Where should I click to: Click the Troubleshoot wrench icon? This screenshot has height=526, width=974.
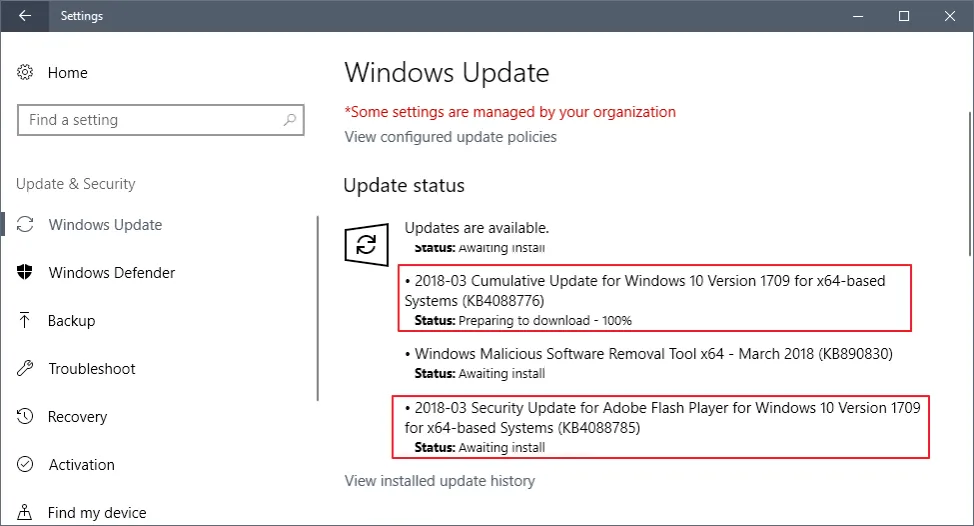pyautogui.click(x=25, y=368)
